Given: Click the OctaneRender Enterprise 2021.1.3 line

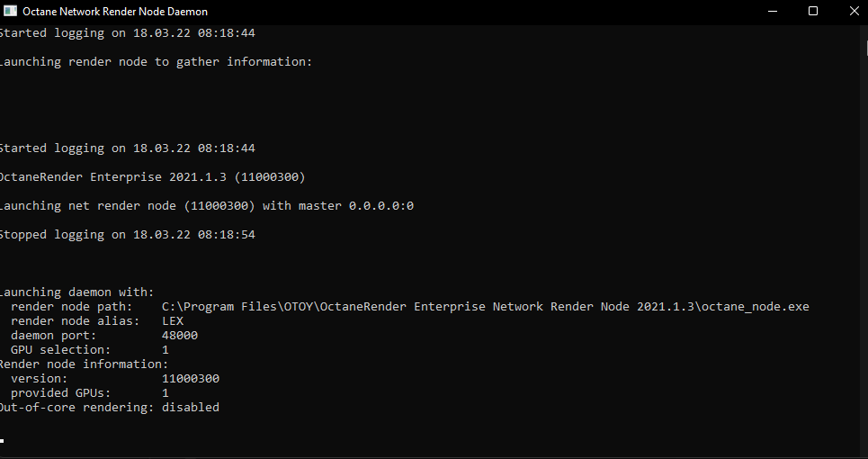Looking at the screenshot, I should (x=157, y=177).
